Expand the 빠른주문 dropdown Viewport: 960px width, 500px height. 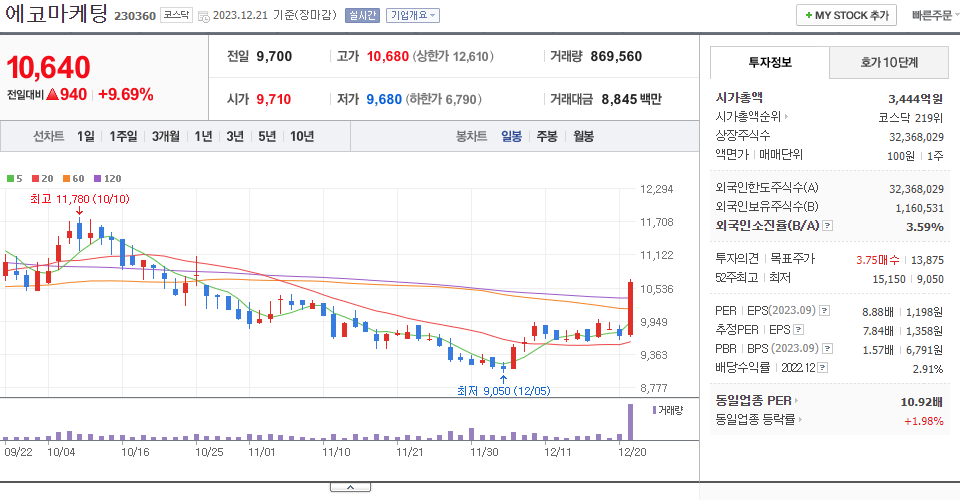pos(934,15)
